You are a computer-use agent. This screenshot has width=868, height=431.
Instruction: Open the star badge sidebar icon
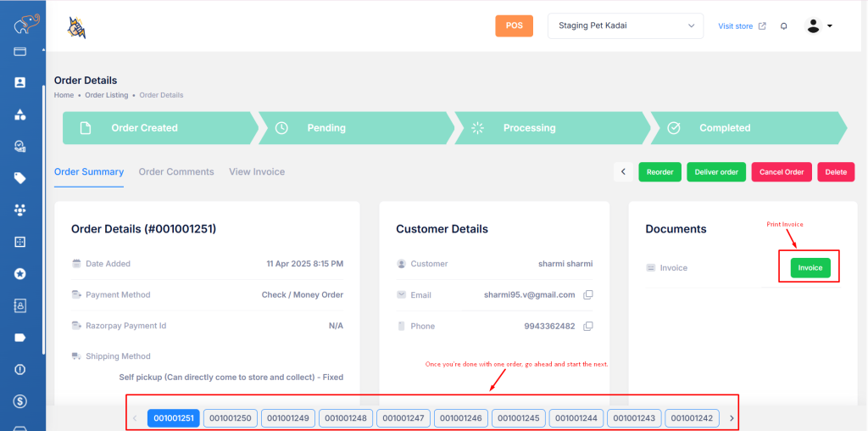(20, 274)
